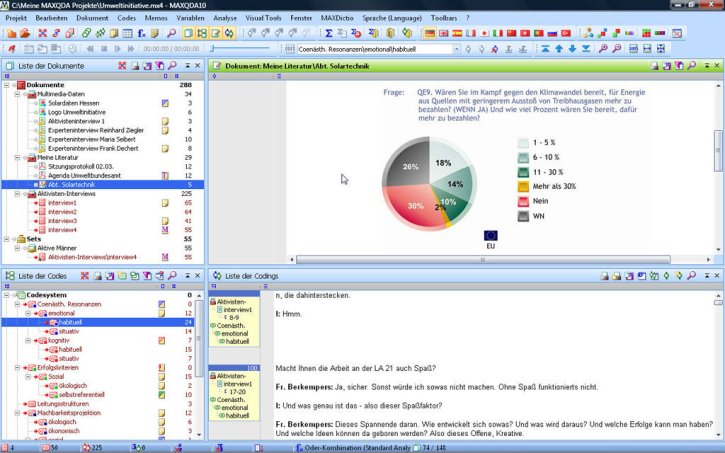The height and width of the screenshot is (453, 725).
Task: Click the Sigma sum icon in toolbar
Action: click(328, 33)
